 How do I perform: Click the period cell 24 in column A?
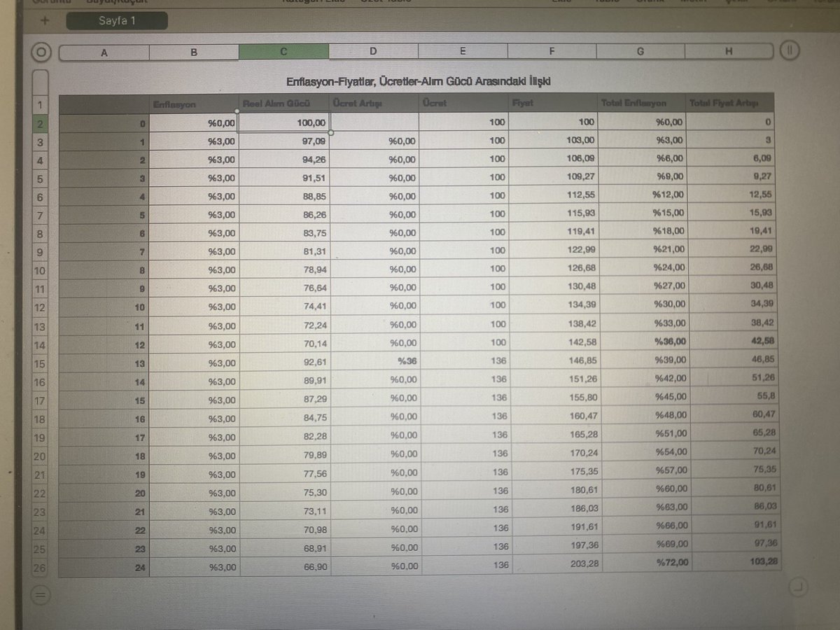click(104, 568)
